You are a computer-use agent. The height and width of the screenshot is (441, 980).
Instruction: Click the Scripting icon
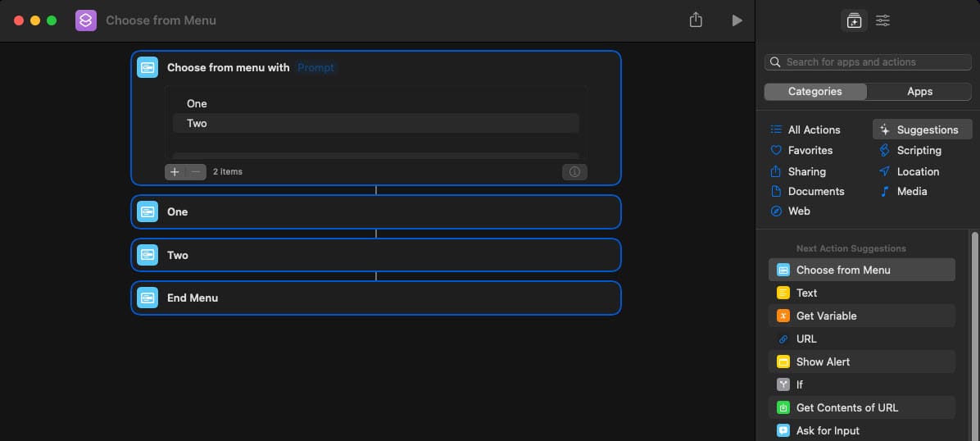[884, 150]
